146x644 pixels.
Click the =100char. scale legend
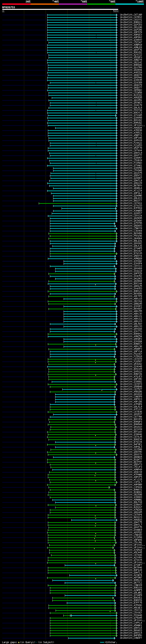tap(108, 642)
